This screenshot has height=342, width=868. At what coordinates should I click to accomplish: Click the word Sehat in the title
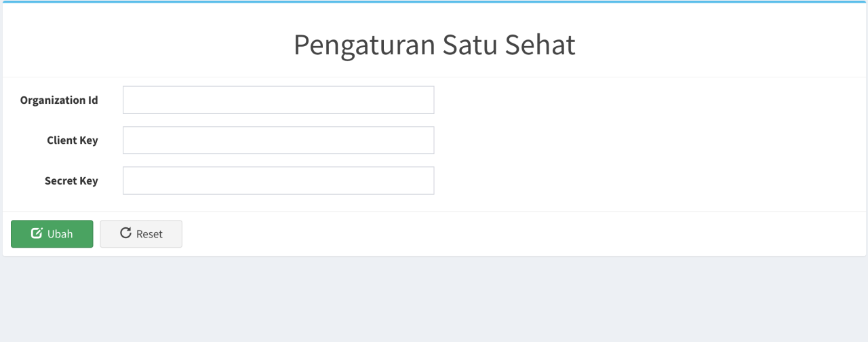coord(540,45)
